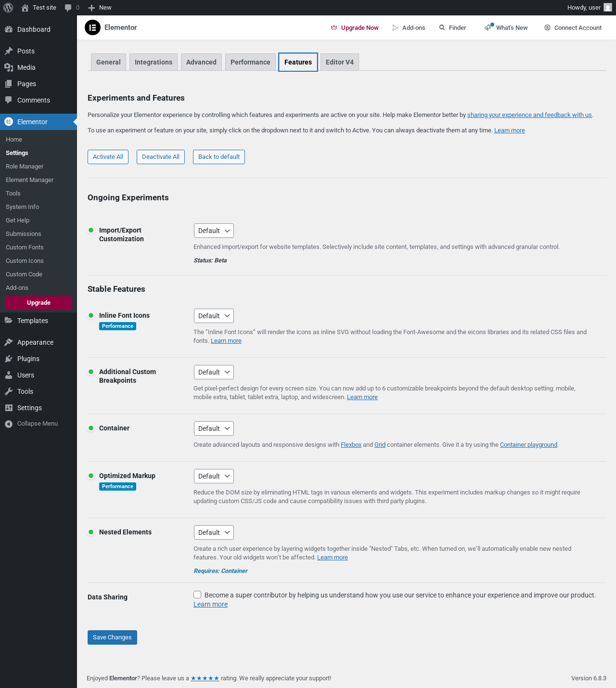This screenshot has height=688, width=616.
Task: Click the Media icon in sidebar
Action: point(9,67)
